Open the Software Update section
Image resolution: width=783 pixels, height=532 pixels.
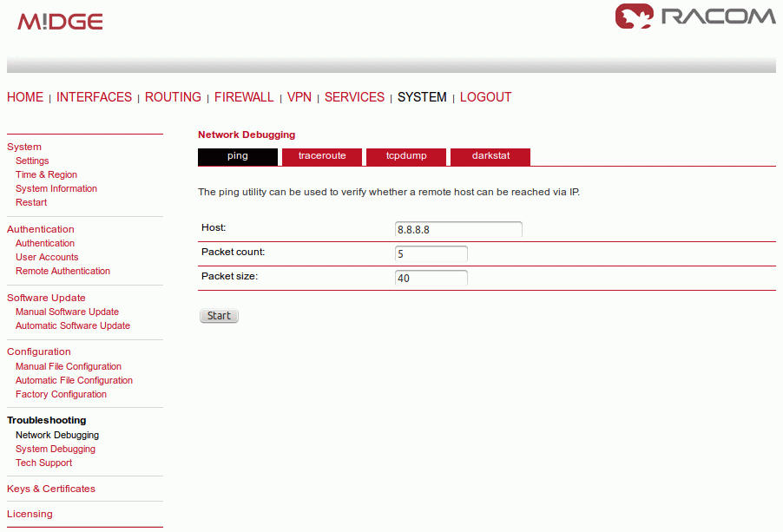coord(46,298)
